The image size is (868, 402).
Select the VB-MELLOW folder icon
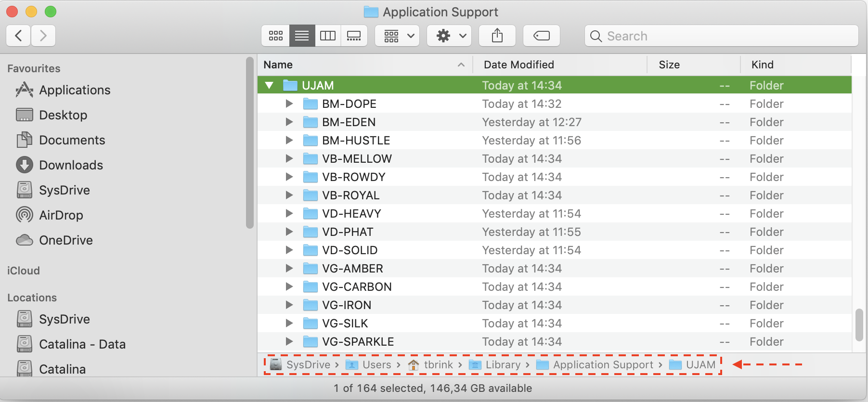pos(311,158)
